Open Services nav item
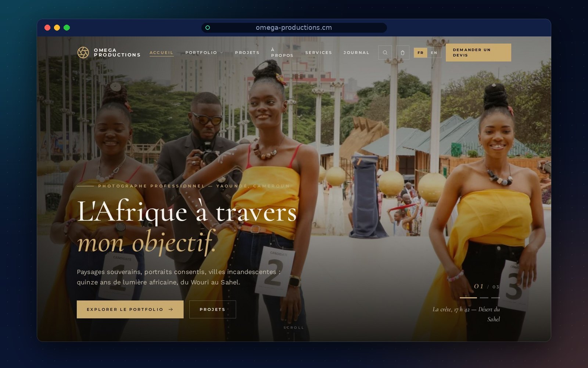Screen dimensions: 588x368 [x=319, y=53]
